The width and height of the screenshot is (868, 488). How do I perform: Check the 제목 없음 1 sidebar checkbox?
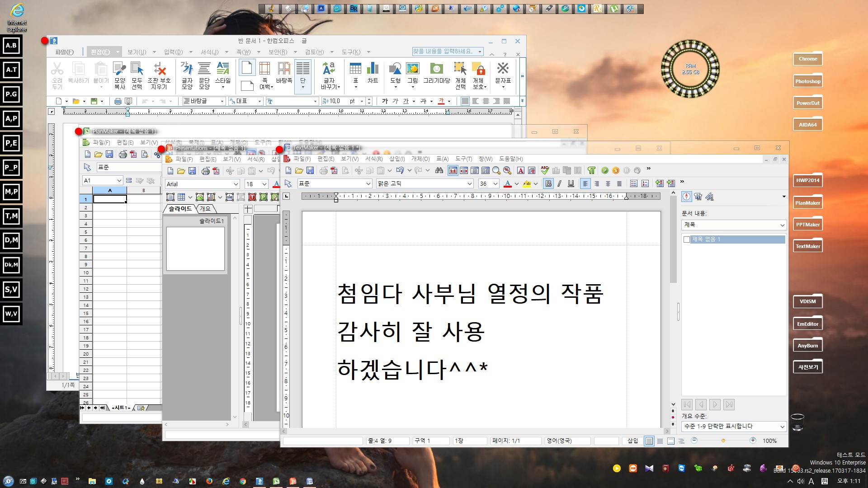pyautogui.click(x=687, y=239)
